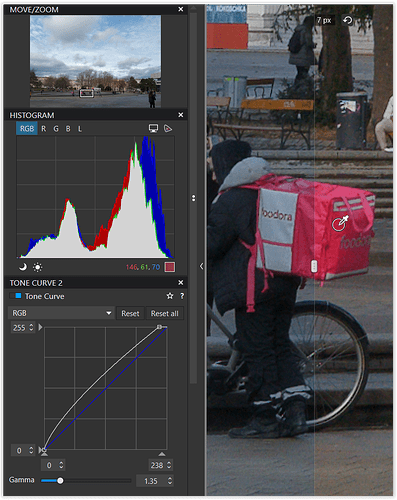Click the left-side 0 output value field

pos(19,450)
